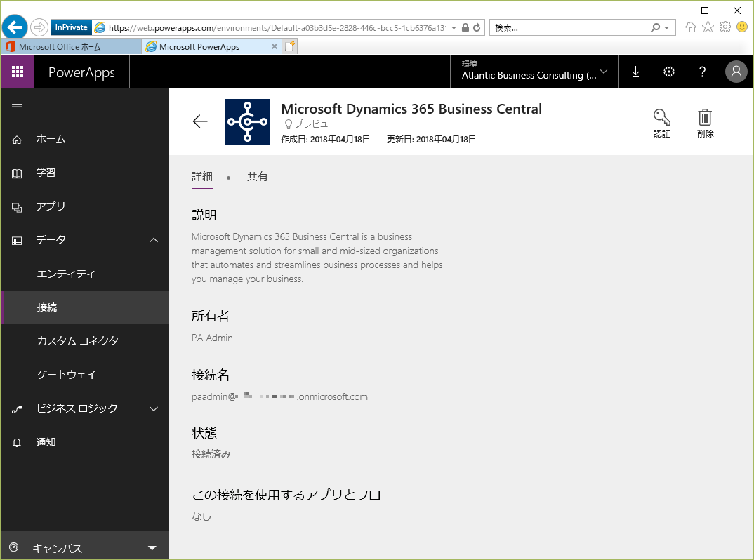Click the Home (ホーム) house icon

point(17,140)
